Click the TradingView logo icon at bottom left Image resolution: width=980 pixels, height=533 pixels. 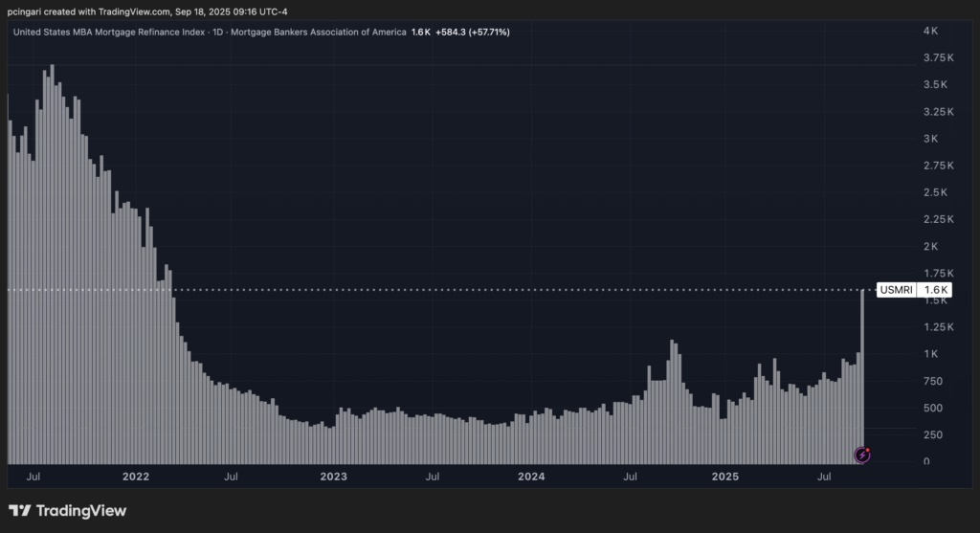pyautogui.click(x=18, y=511)
